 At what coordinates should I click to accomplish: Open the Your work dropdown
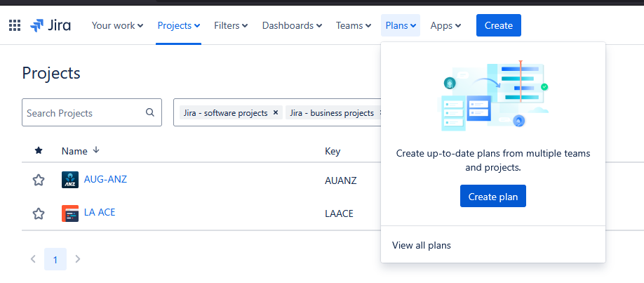click(x=117, y=25)
